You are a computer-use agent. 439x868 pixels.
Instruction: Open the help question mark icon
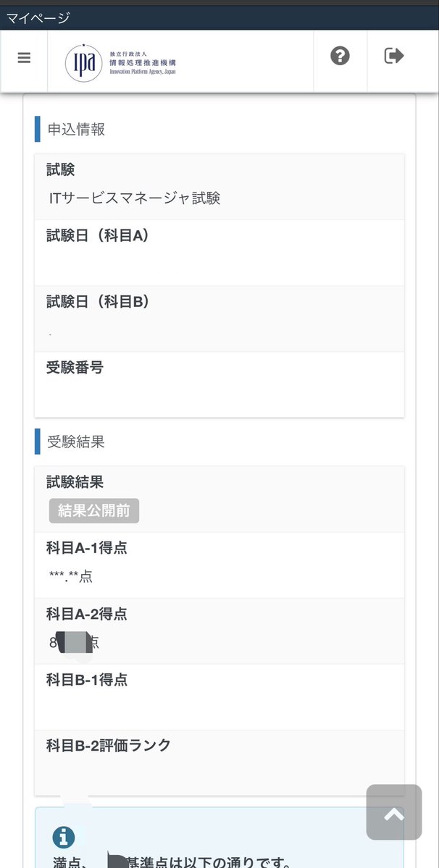[340, 56]
